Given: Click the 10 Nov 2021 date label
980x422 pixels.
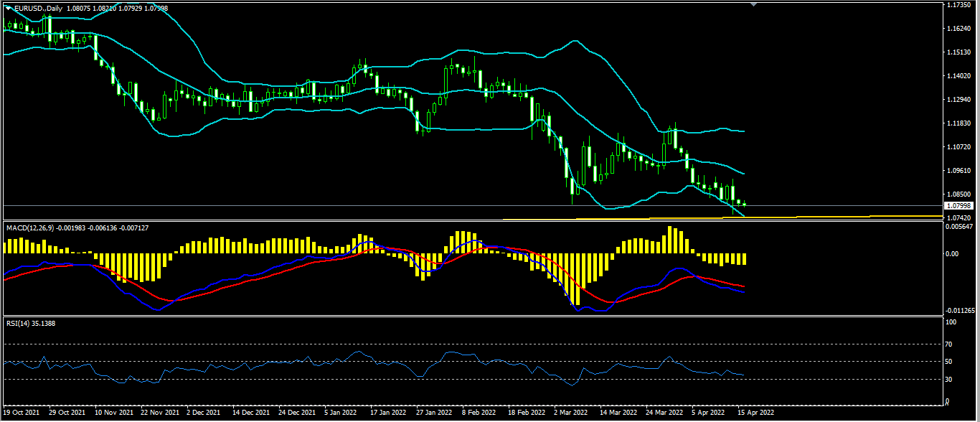Looking at the screenshot, I should (x=114, y=413).
